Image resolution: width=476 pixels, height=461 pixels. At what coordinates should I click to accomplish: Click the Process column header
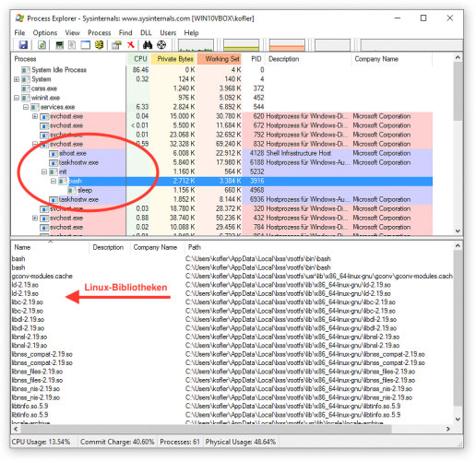68,59
